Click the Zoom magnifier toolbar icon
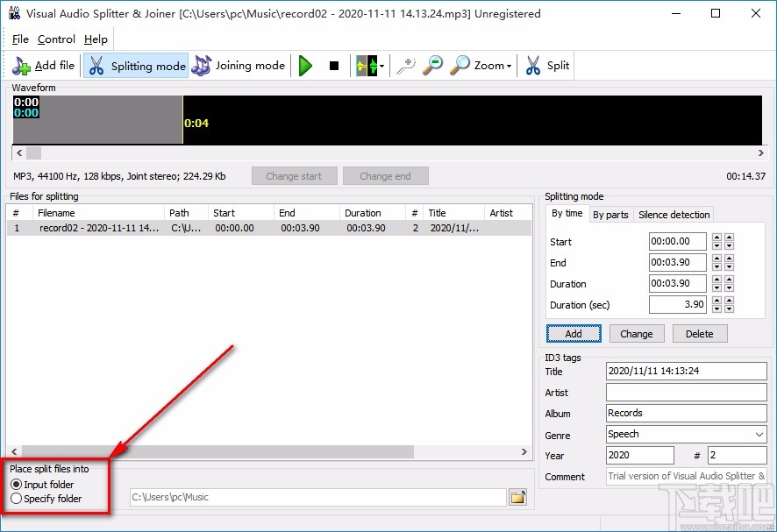Screen dimensions: 777x532 click(x=460, y=66)
